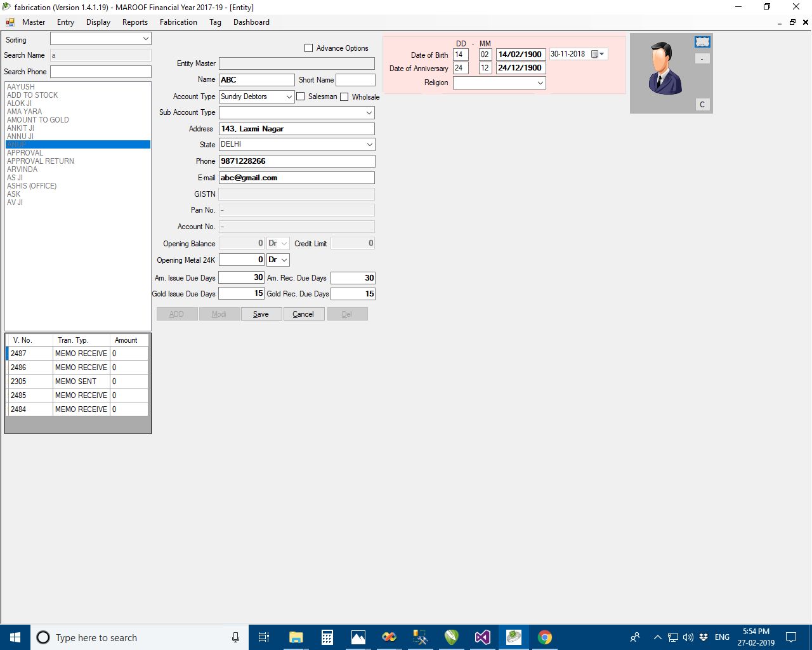
Task: Tick the Salesman checkbox
Action: point(301,96)
